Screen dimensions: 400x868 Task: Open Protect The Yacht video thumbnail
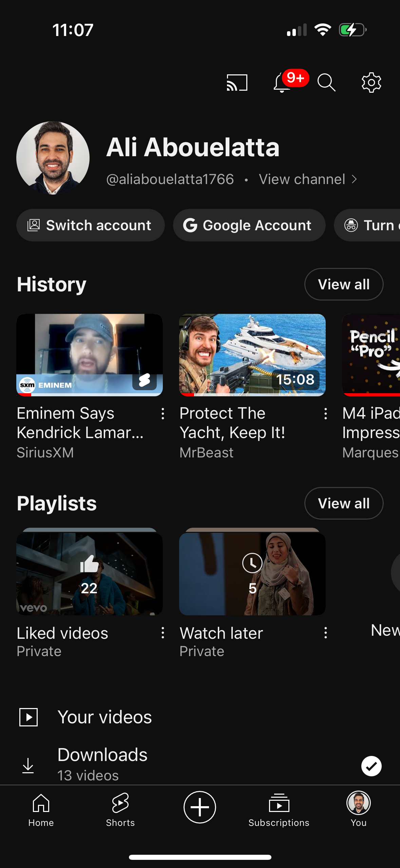tap(252, 355)
